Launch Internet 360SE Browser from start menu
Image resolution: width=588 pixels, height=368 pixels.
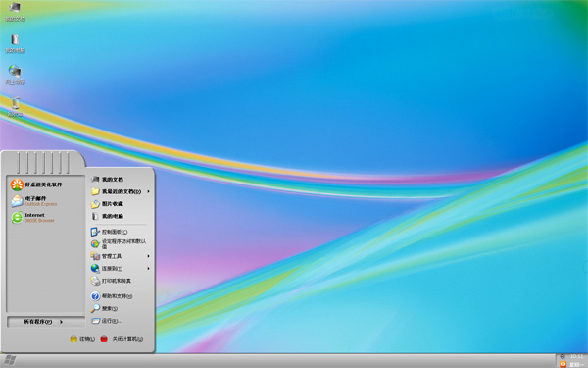coord(33,218)
